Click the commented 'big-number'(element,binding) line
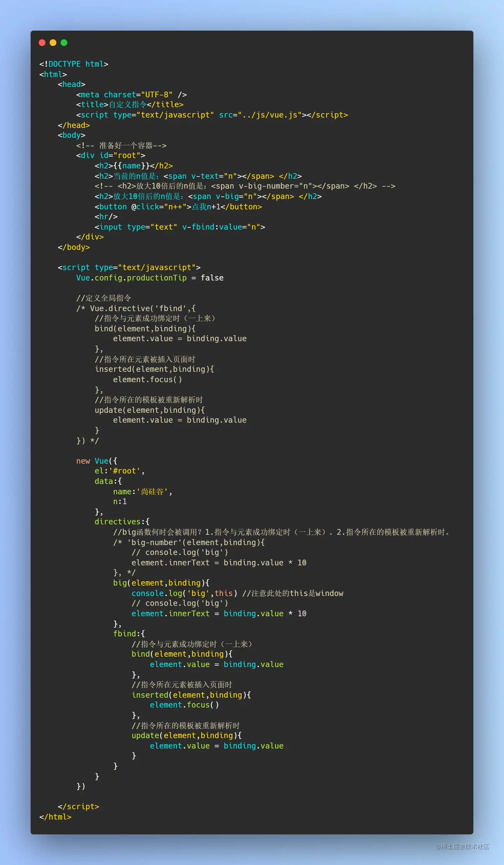The image size is (504, 865). [189, 542]
